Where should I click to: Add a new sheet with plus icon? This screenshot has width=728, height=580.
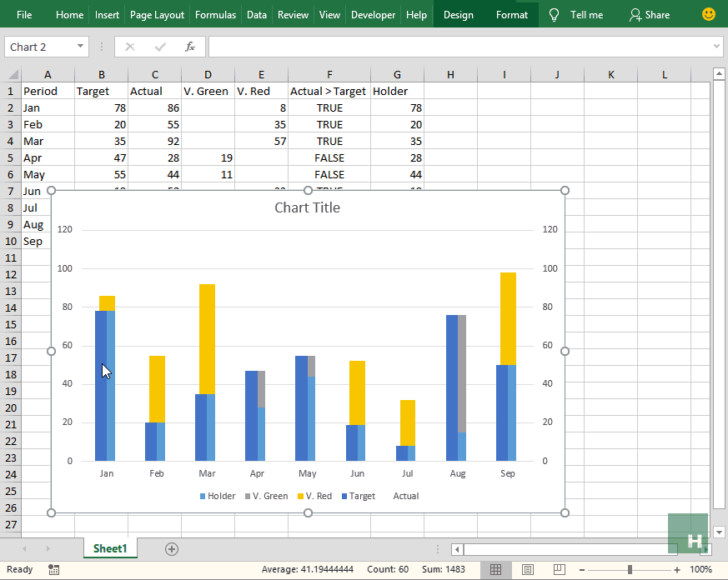click(171, 549)
